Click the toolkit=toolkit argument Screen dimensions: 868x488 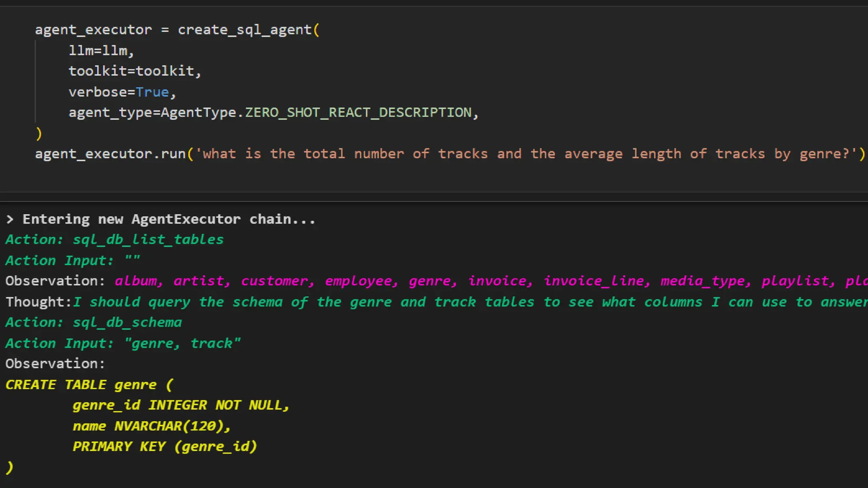pyautogui.click(x=134, y=71)
